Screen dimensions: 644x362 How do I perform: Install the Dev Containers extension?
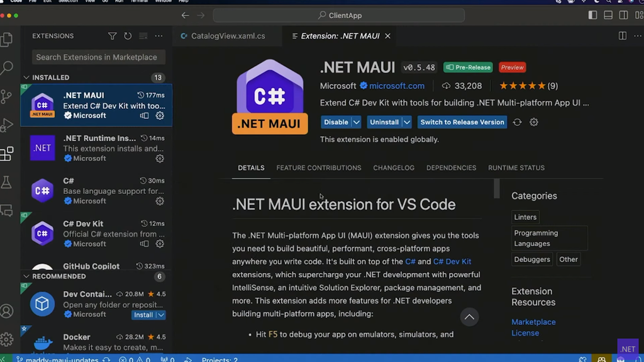pos(143,315)
